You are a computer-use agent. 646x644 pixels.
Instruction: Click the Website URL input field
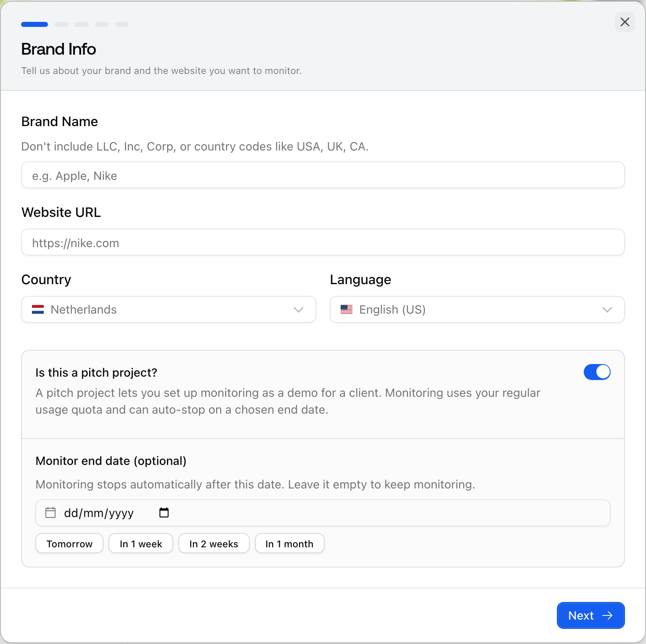pyautogui.click(x=323, y=242)
